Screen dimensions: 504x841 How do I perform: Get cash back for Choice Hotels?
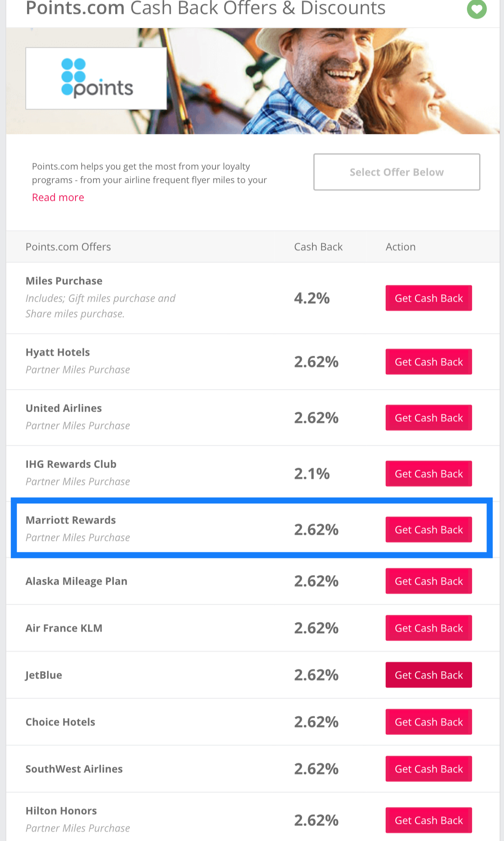coord(429,722)
